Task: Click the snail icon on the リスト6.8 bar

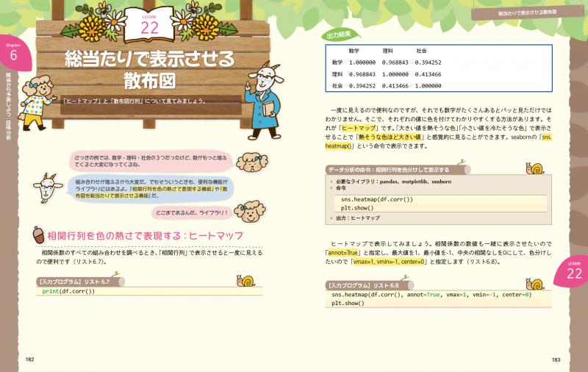Action: click(534, 283)
